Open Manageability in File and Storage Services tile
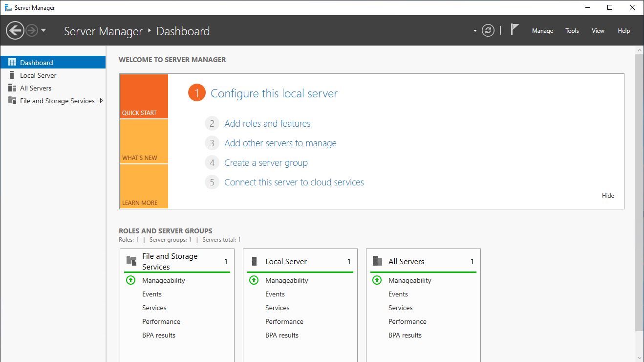This screenshot has height=362, width=644. (164, 280)
